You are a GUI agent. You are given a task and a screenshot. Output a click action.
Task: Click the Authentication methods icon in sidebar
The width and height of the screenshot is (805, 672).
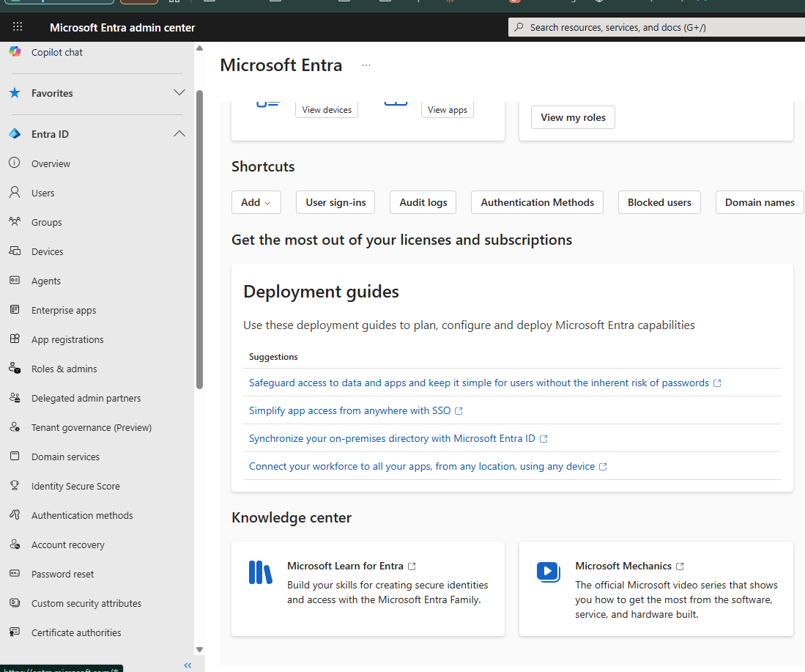click(15, 514)
